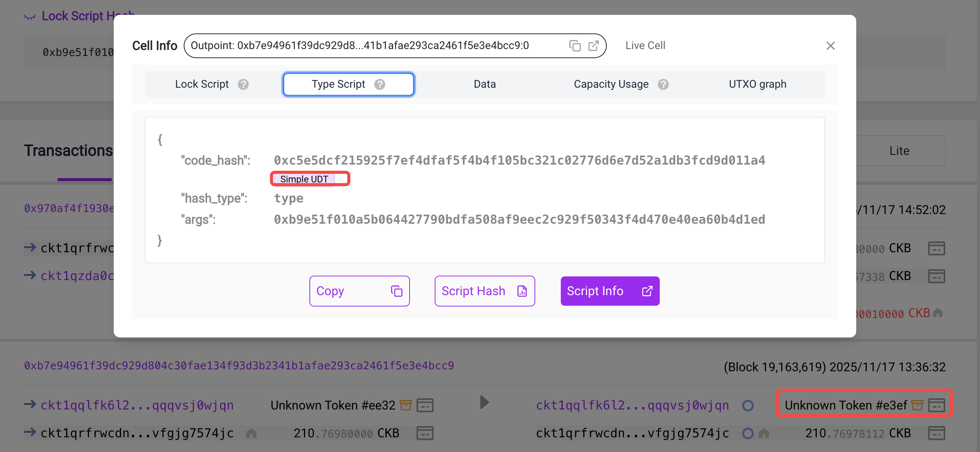This screenshot has height=452, width=980.
Task: Click the Lock Script help question icon
Action: tap(243, 84)
